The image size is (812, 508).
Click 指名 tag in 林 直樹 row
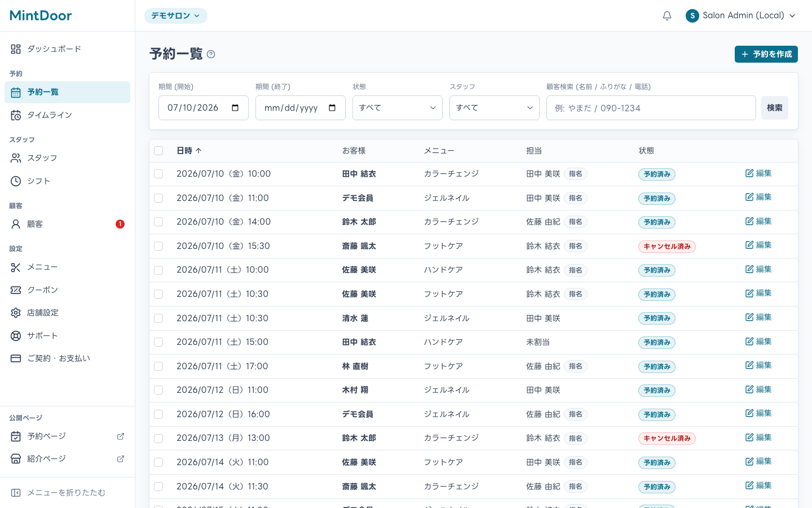[x=576, y=366]
